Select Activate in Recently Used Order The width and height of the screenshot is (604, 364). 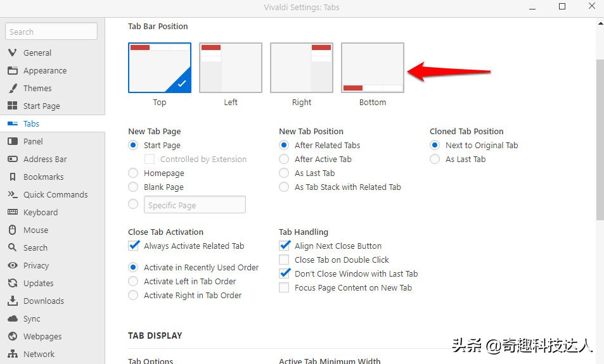pos(133,267)
